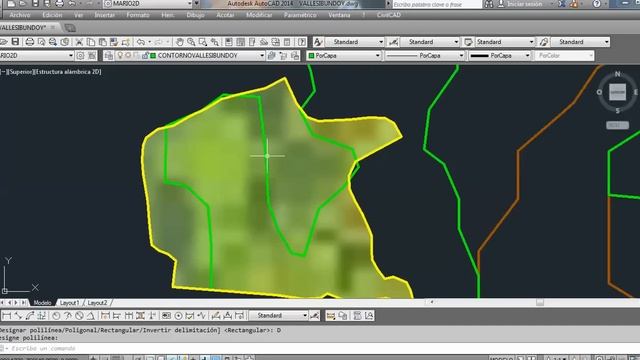Select the Angular dimension tool

point(91,316)
